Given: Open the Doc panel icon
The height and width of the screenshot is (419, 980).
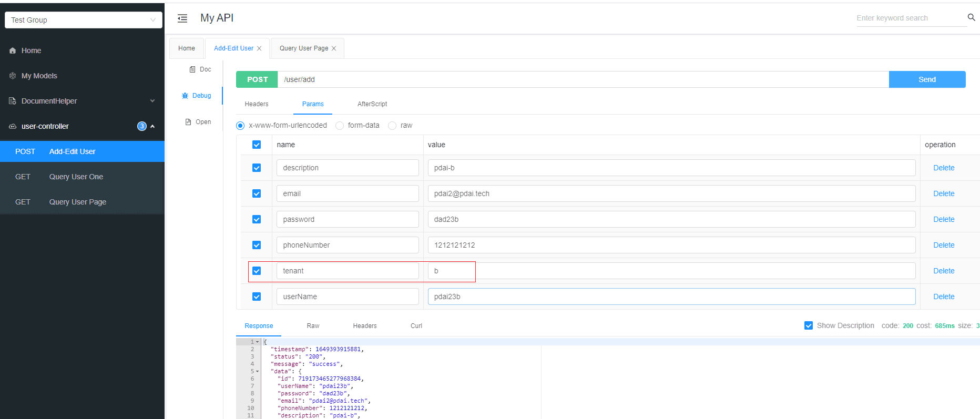Looking at the screenshot, I should (192, 69).
